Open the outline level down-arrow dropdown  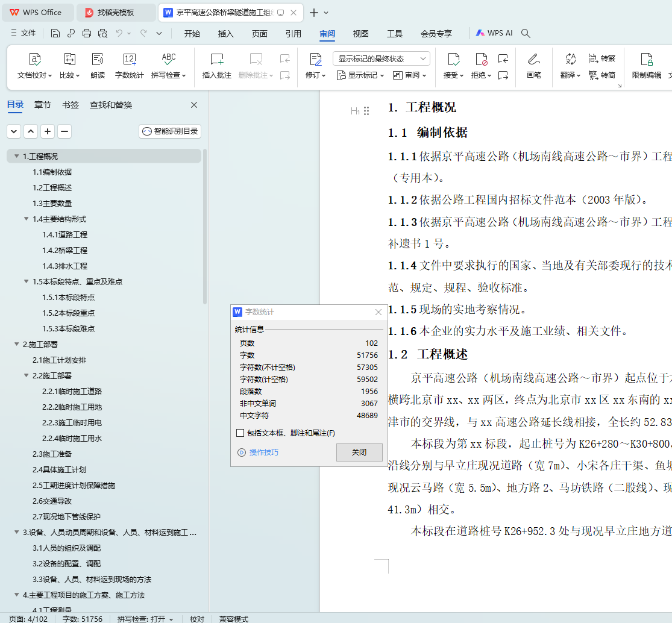point(14,131)
